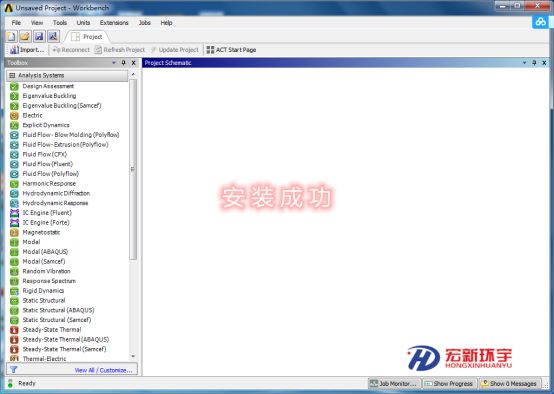Select the Electric analysis icon

(x=14, y=116)
